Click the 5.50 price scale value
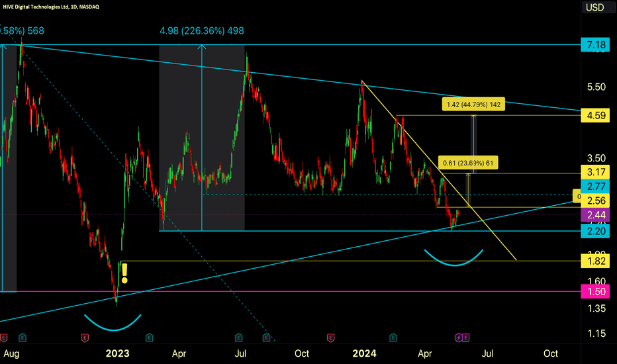 coord(596,87)
